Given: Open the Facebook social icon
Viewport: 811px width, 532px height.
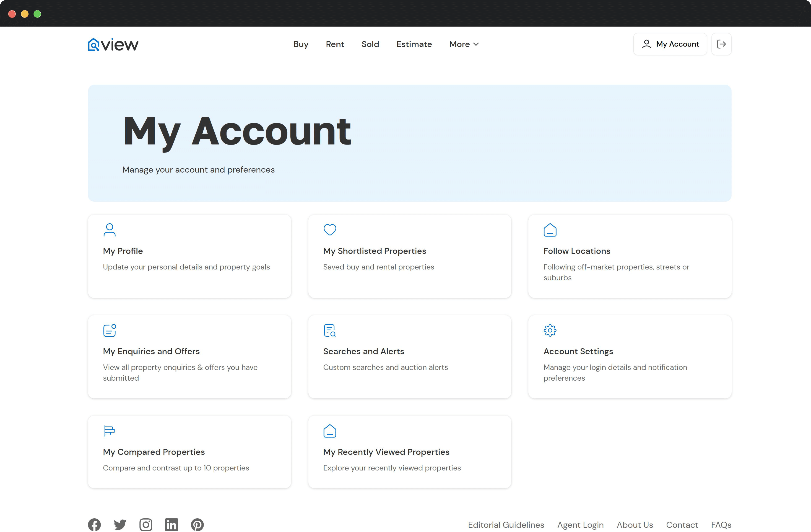Looking at the screenshot, I should pos(94,524).
